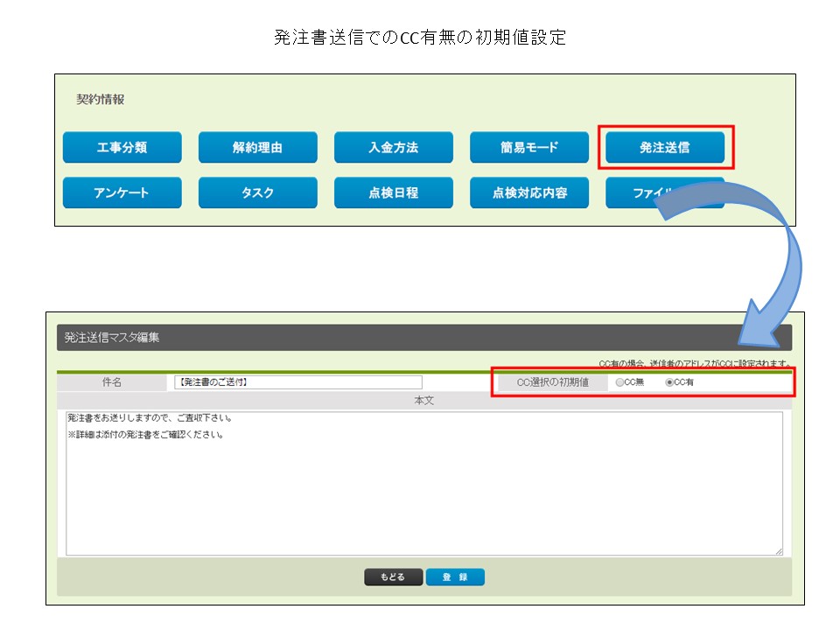Click the 工事分類 button

click(x=122, y=147)
